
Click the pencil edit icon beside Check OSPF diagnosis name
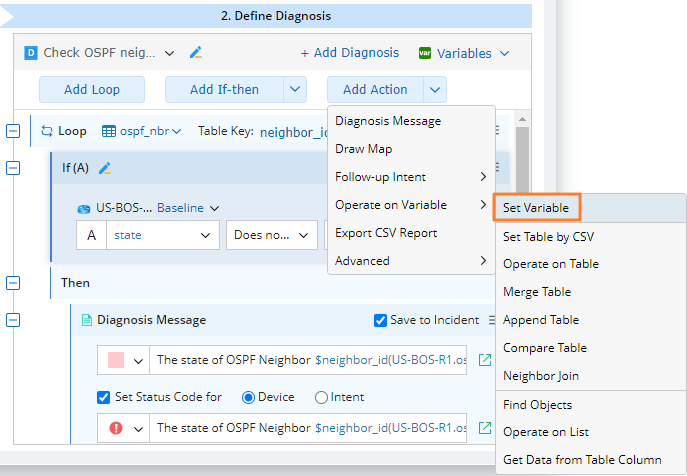click(196, 53)
